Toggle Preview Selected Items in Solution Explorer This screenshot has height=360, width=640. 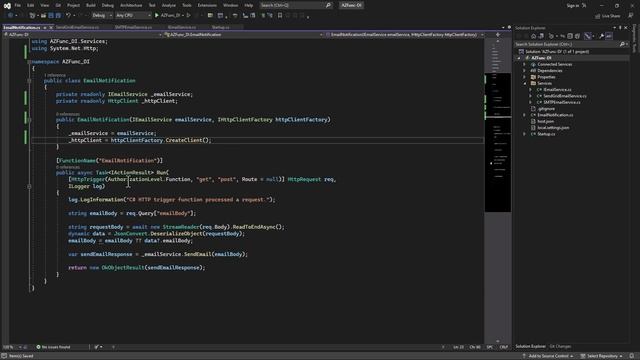coord(609,36)
